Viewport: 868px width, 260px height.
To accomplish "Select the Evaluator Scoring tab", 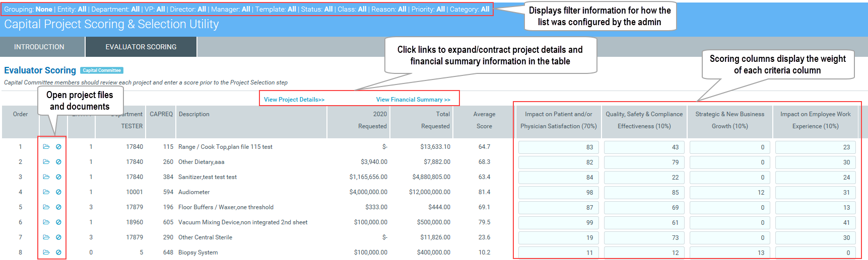I will pos(141,47).
